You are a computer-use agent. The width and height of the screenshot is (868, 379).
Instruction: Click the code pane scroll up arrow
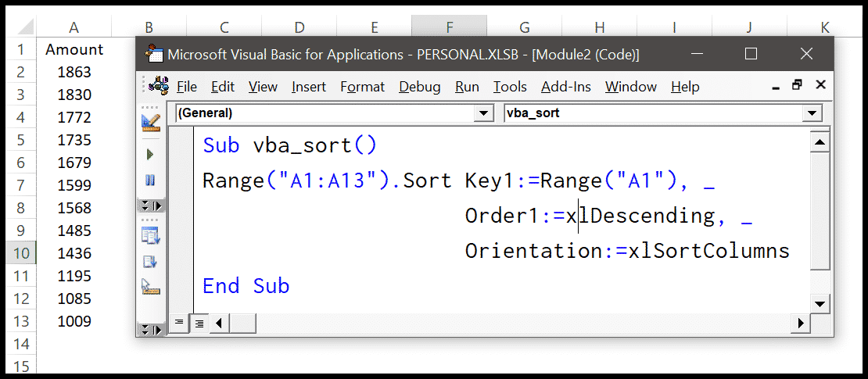[x=820, y=143]
